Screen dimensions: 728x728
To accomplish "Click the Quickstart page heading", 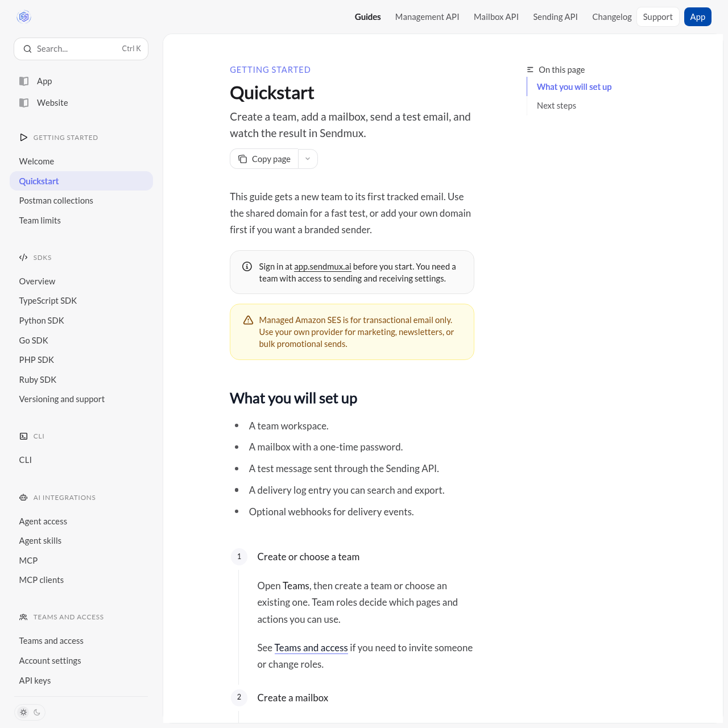I will (272, 93).
